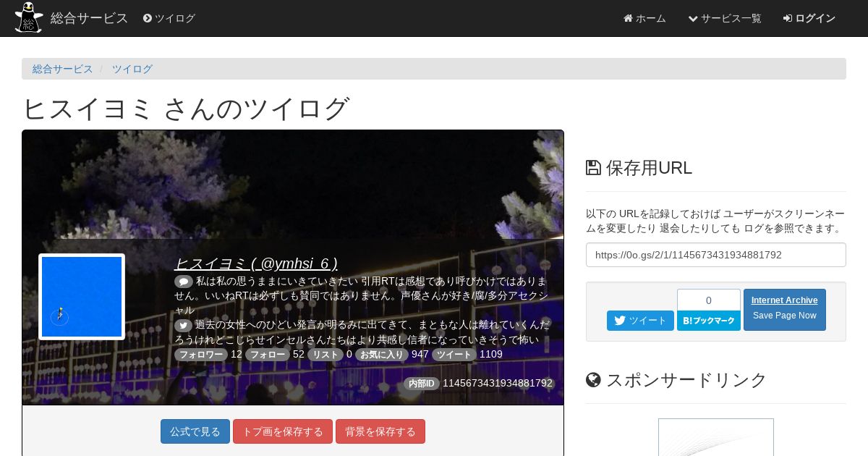Click the リスト badge
The width and height of the screenshot is (868, 456).
point(325,355)
